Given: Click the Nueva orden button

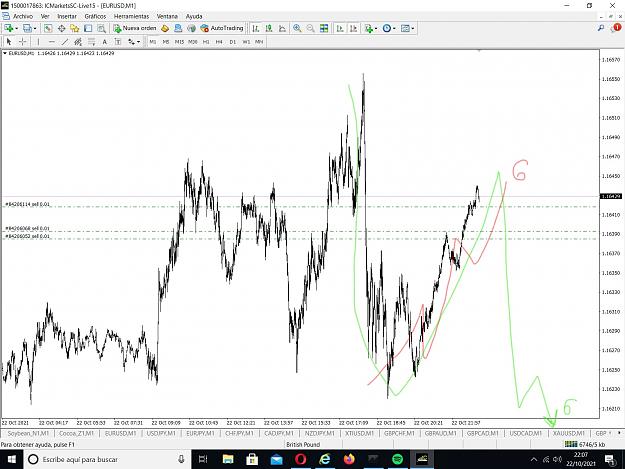Looking at the screenshot, I should click(135, 28).
